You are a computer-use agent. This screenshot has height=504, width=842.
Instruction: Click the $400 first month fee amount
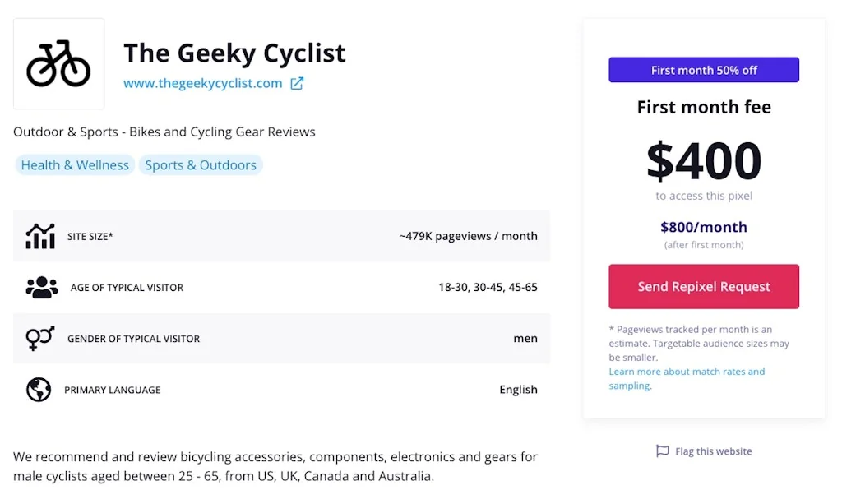pos(704,160)
